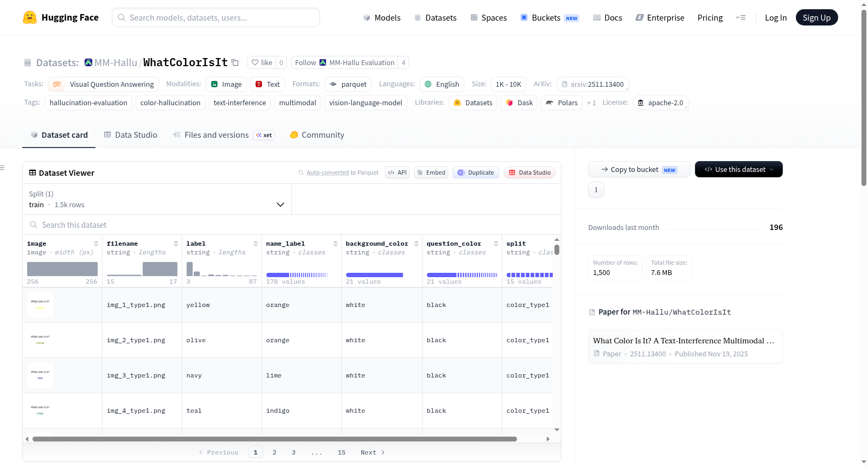Click the heart like button

[x=261, y=62]
